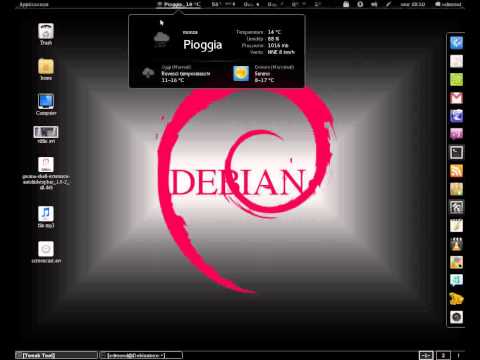Click today's forecast cloud icon in weather popup

pos(148,73)
